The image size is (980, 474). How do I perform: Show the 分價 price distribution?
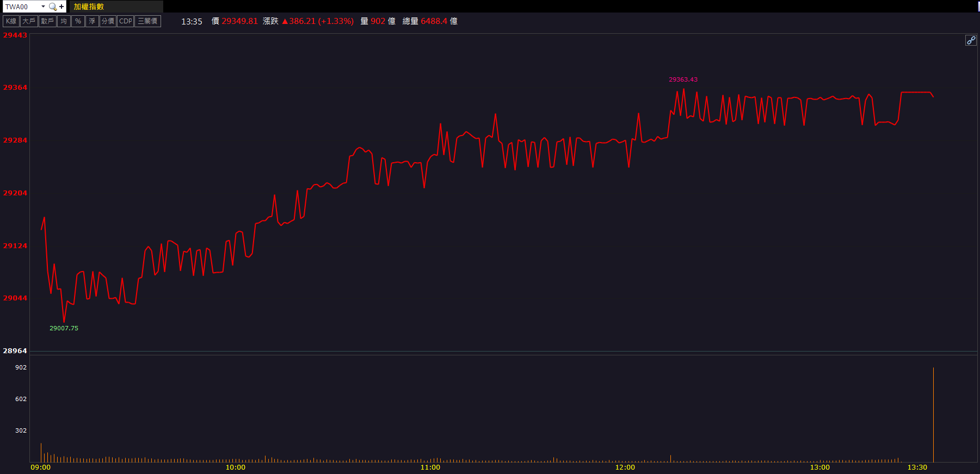point(108,21)
